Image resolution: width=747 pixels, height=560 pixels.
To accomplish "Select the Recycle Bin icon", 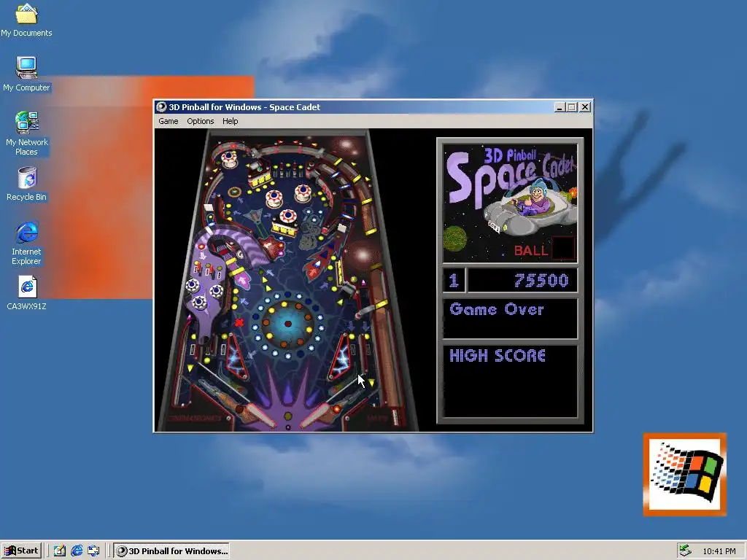I will 26,184.
